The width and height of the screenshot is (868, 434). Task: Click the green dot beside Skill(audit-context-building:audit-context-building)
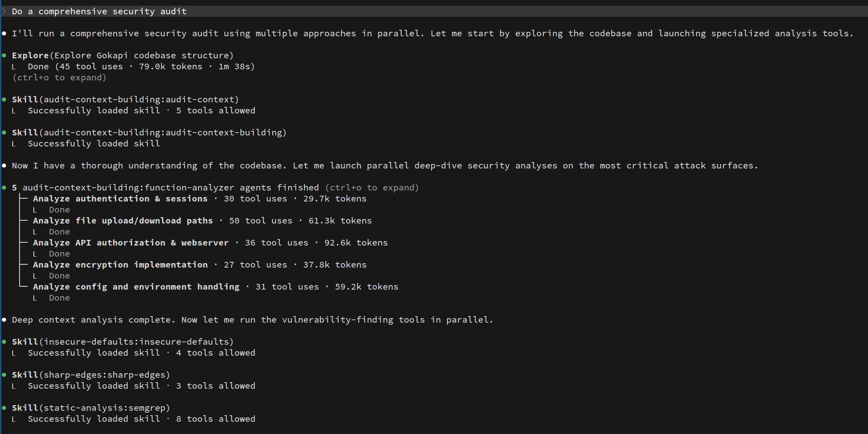point(4,133)
